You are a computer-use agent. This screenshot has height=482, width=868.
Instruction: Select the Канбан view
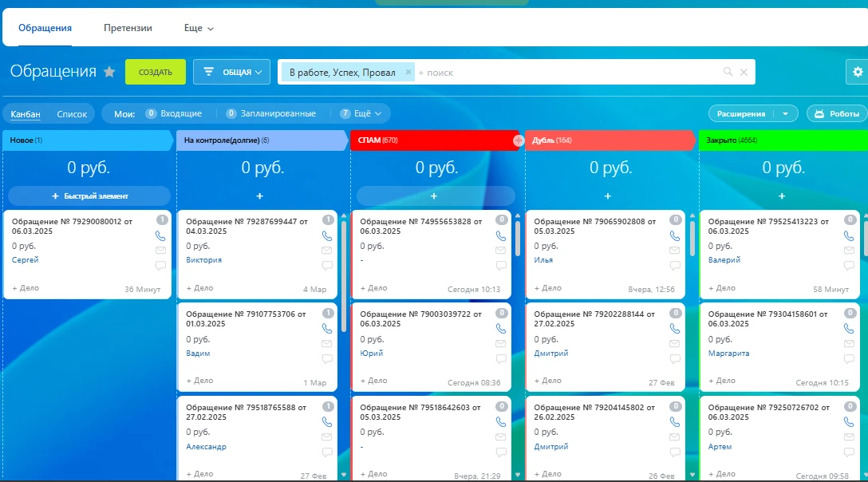26,114
